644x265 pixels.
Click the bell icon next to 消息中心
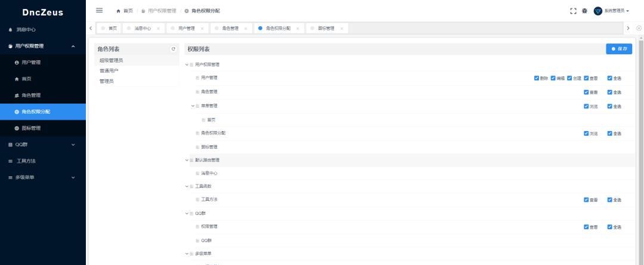pyautogui.click(x=11, y=30)
